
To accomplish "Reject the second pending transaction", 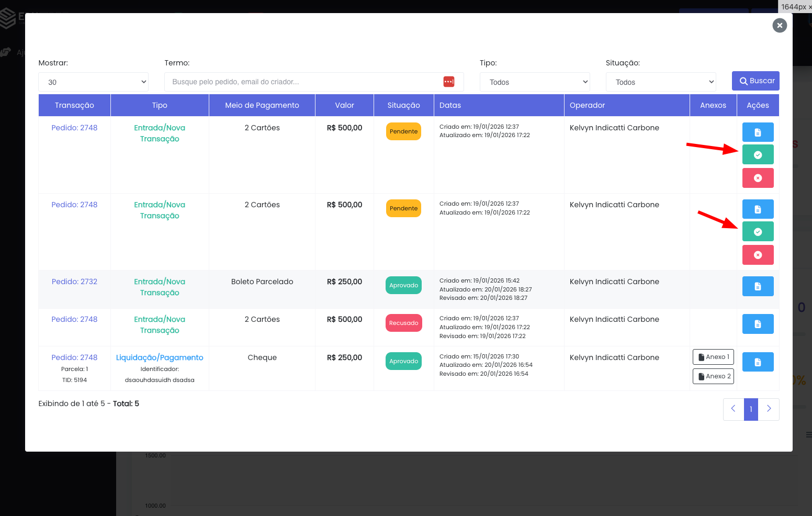I will (758, 255).
